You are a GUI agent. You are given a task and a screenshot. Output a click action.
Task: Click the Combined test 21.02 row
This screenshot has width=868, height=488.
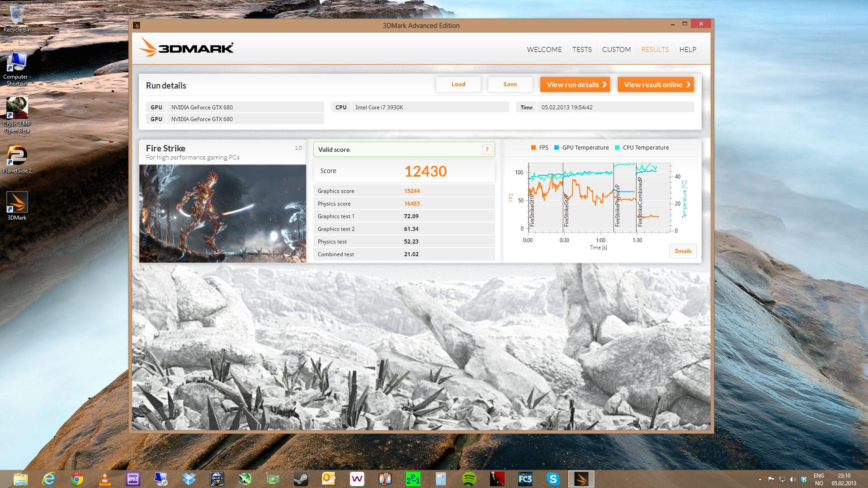tap(404, 254)
